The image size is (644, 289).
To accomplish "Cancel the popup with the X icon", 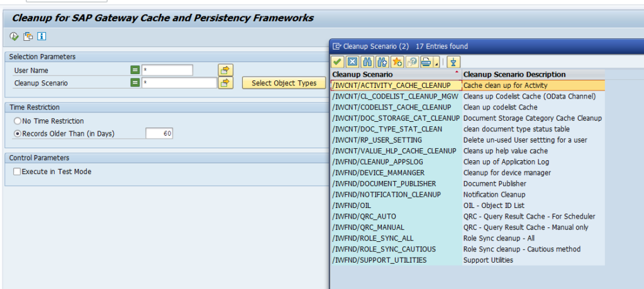I will (352, 62).
